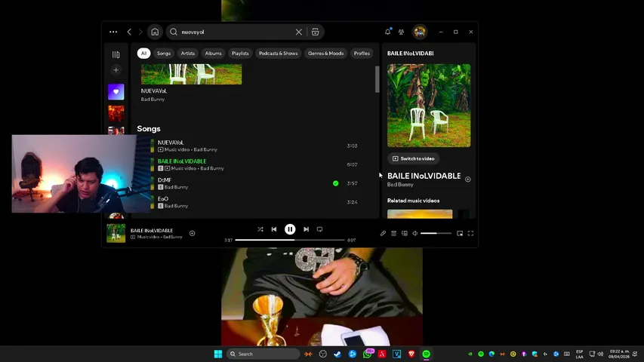Open the Browse icon beside the search bar

tap(315, 32)
